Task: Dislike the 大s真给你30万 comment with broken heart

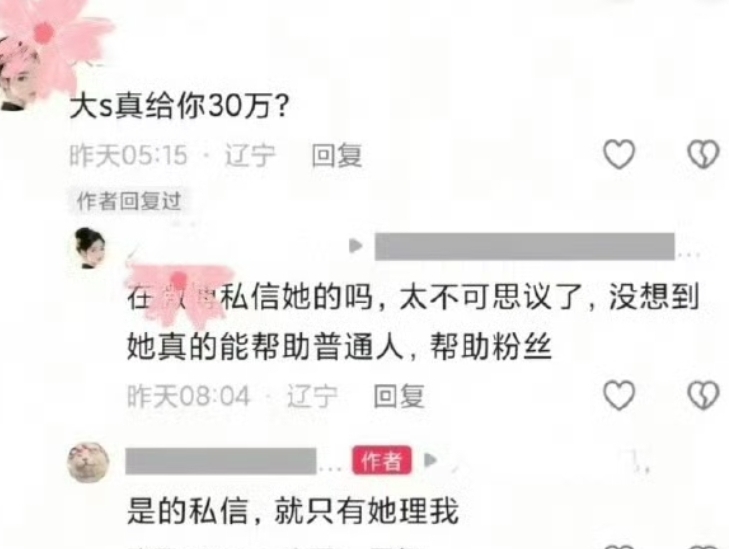Action: tap(703, 154)
